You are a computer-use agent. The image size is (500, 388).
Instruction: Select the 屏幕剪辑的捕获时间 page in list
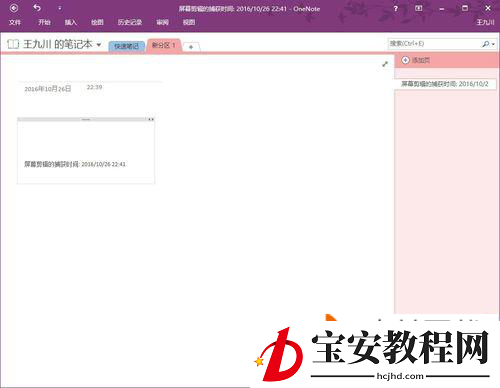(x=445, y=84)
